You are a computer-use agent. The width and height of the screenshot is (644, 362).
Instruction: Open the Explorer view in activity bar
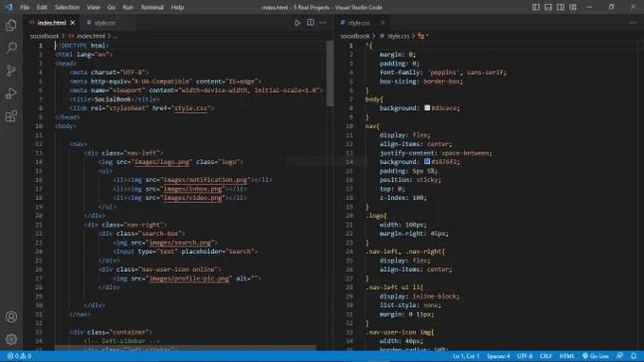(x=11, y=26)
